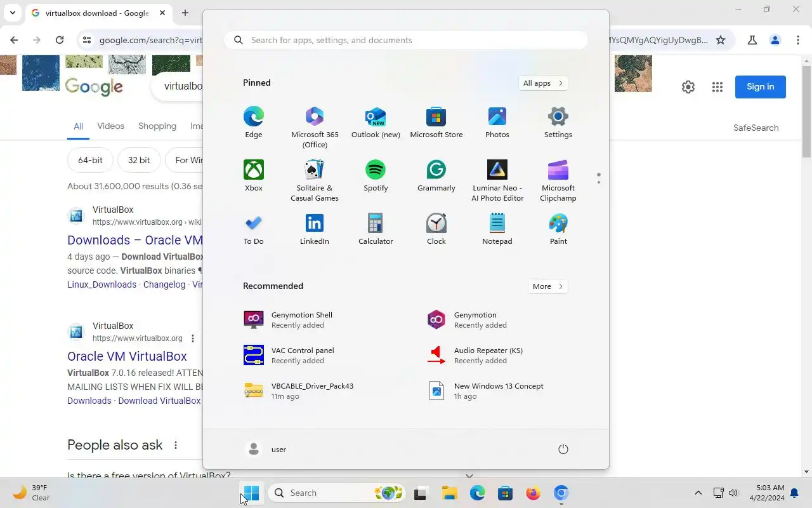Expand All apps list
This screenshot has height=508, width=812.
543,83
